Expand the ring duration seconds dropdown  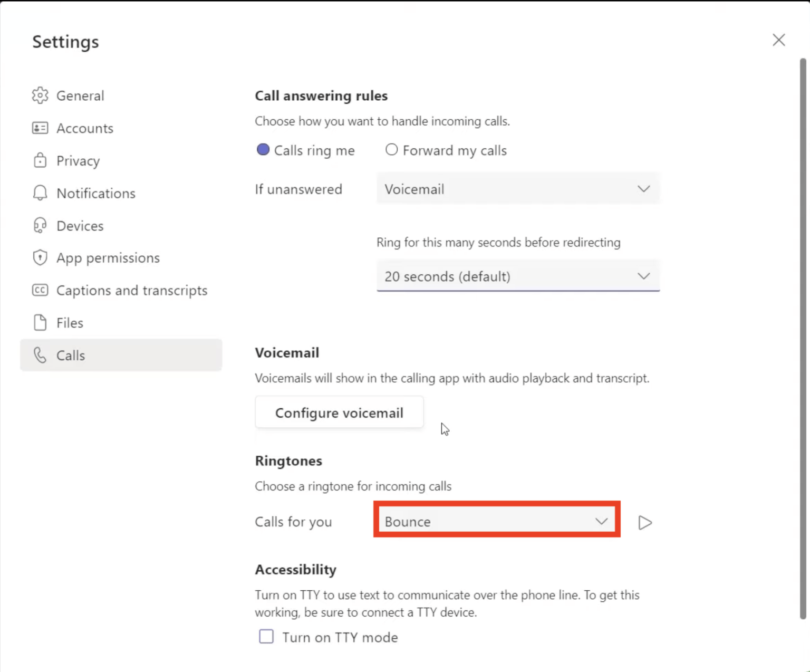coord(517,276)
